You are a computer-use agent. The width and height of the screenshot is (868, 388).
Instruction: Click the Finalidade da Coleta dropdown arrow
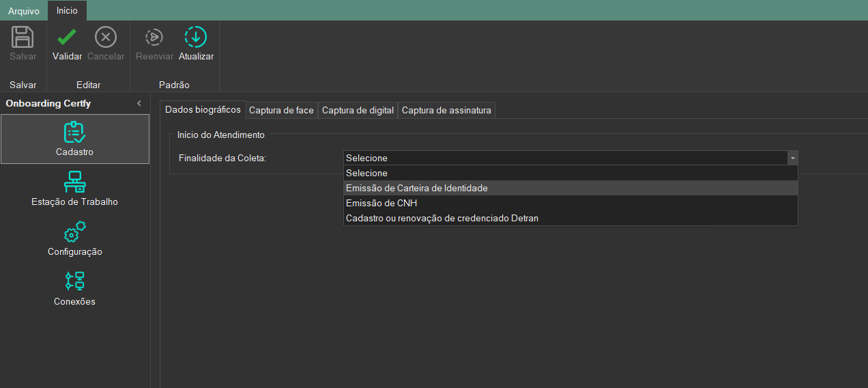tap(792, 158)
